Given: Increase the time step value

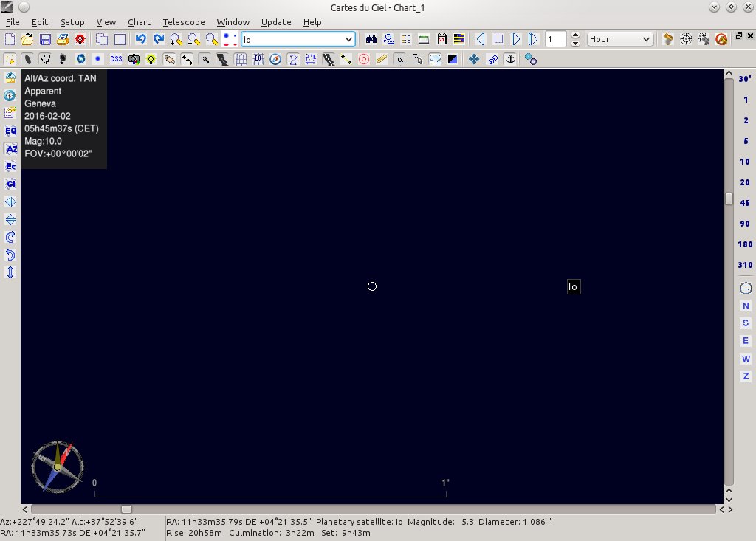Looking at the screenshot, I should (x=575, y=35).
